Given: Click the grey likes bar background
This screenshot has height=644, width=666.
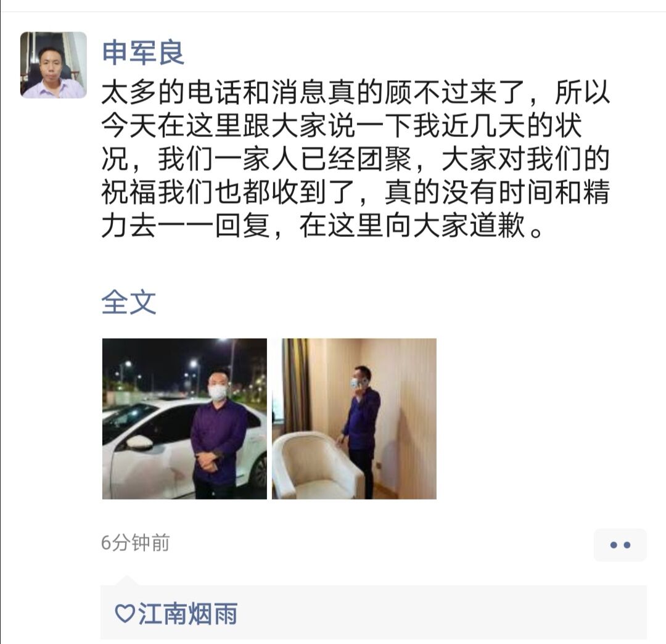Looking at the screenshot, I should [373, 612].
